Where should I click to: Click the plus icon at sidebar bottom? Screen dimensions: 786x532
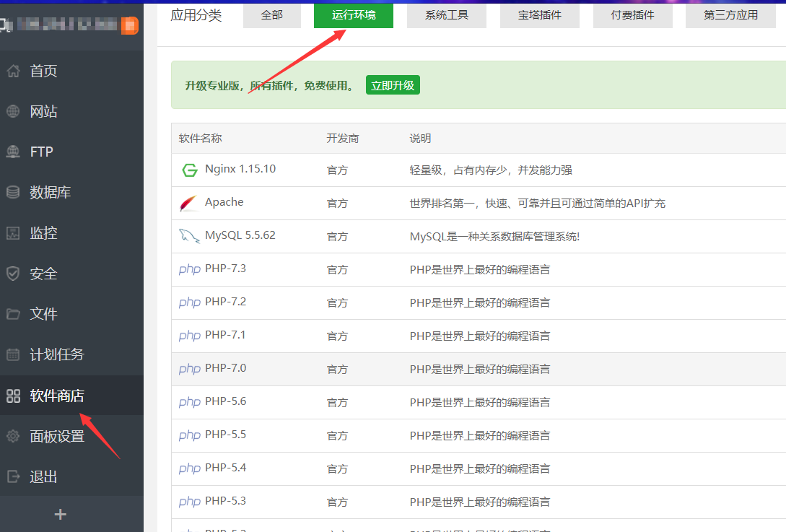[60, 515]
